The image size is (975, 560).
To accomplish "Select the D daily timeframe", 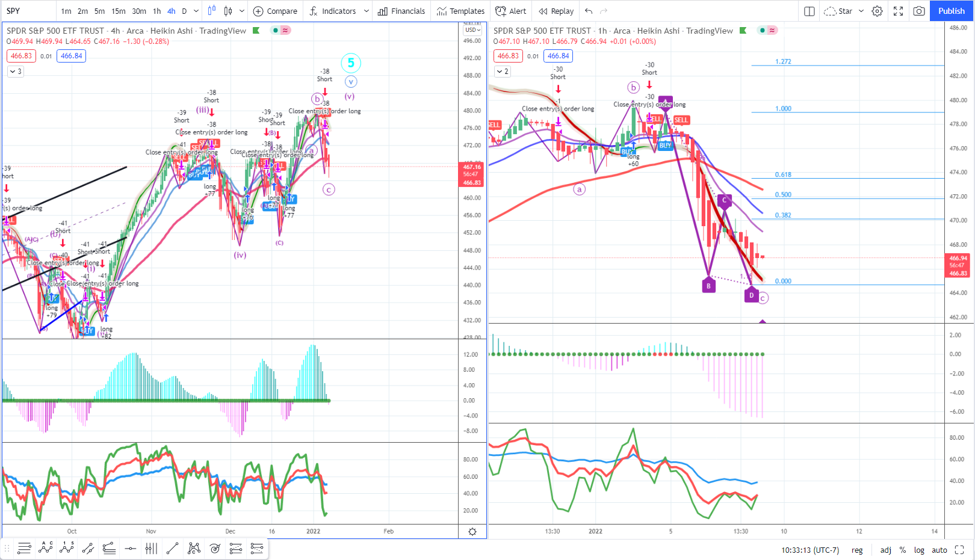I will 184,11.
